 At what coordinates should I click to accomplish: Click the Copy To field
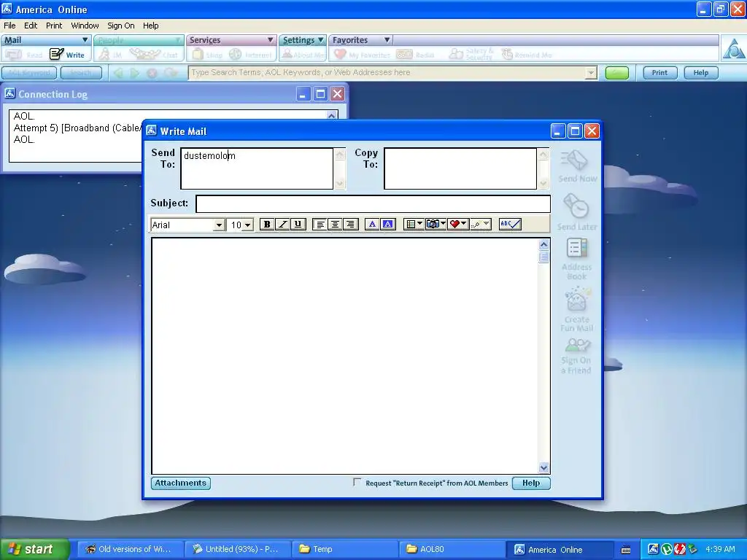tap(460, 168)
